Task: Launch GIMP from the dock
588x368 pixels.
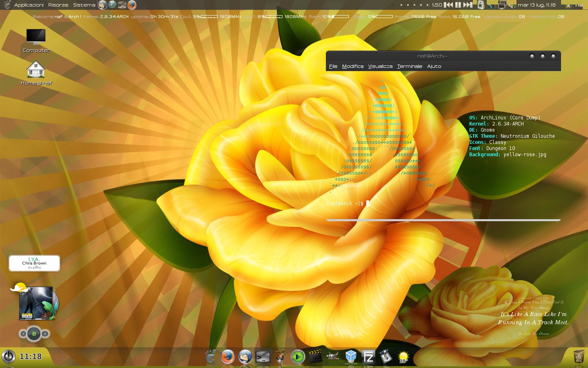Action: (x=333, y=357)
